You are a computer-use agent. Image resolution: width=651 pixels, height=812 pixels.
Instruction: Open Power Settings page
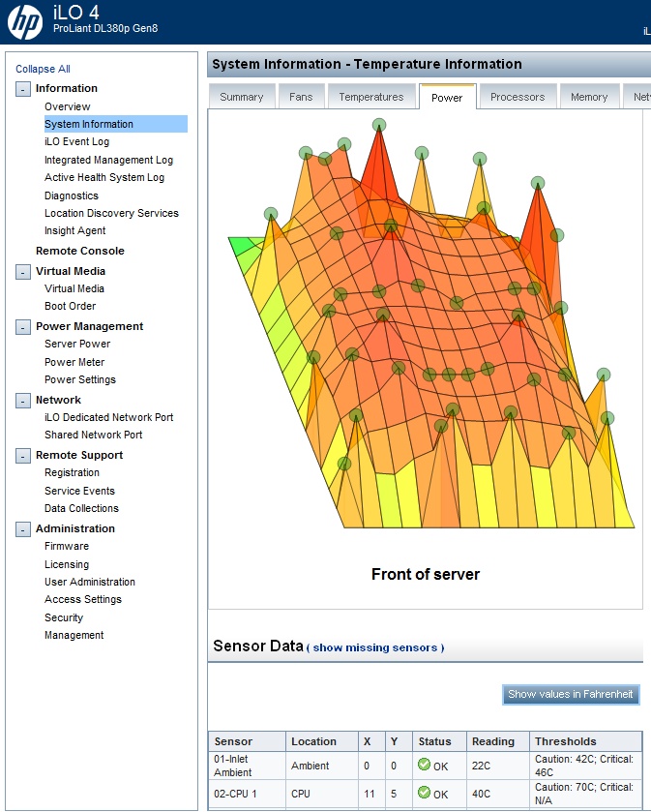(80, 380)
